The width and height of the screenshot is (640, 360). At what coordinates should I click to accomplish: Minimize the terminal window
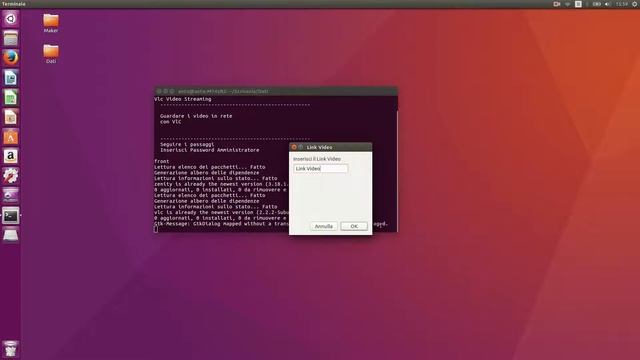166,91
